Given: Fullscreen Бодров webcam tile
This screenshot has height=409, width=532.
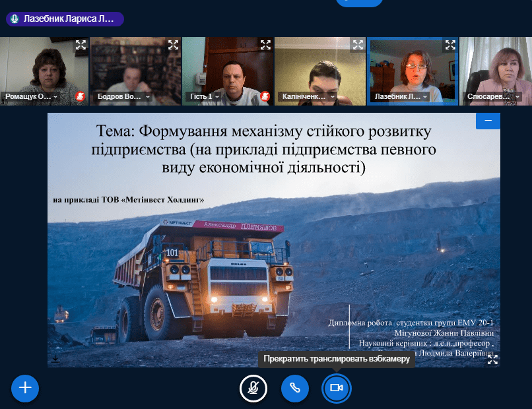Looking at the screenshot, I should coord(173,45).
